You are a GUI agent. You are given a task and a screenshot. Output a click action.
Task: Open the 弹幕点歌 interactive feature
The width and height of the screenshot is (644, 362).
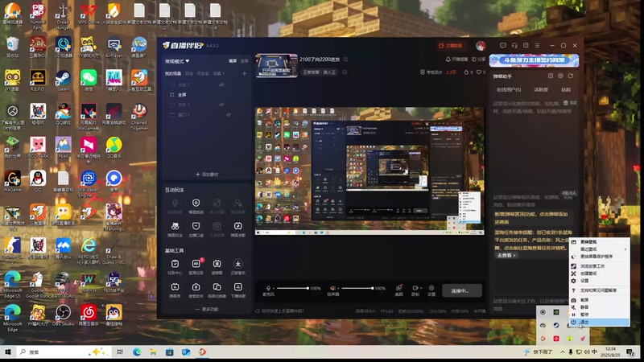(237, 229)
